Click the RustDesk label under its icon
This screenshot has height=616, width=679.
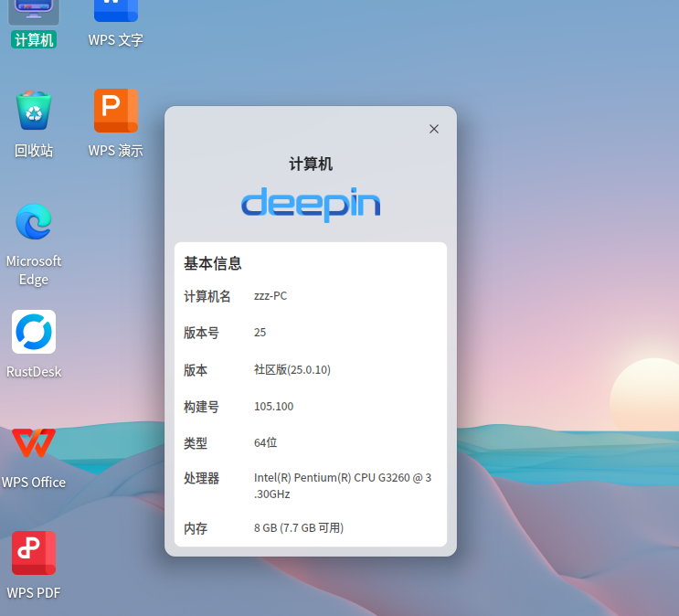pos(34,372)
